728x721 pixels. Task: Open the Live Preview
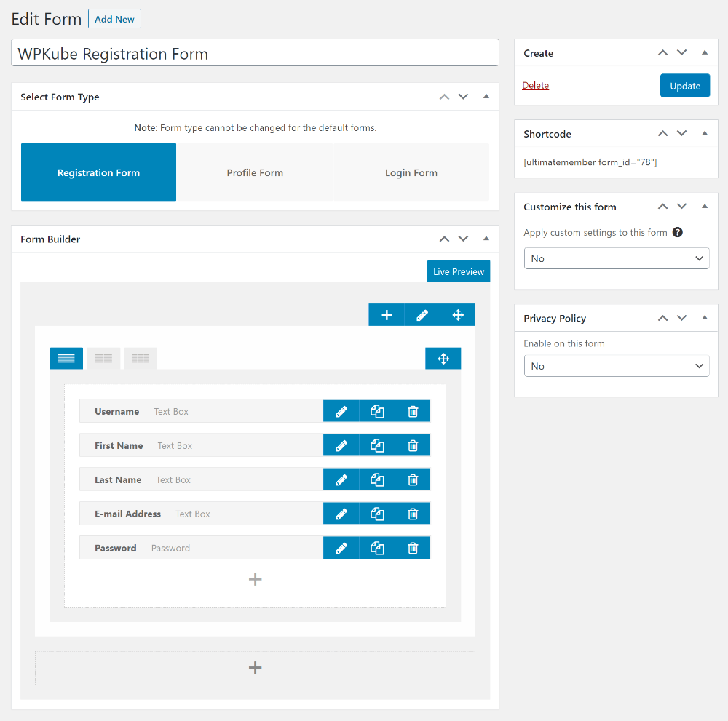[458, 271]
